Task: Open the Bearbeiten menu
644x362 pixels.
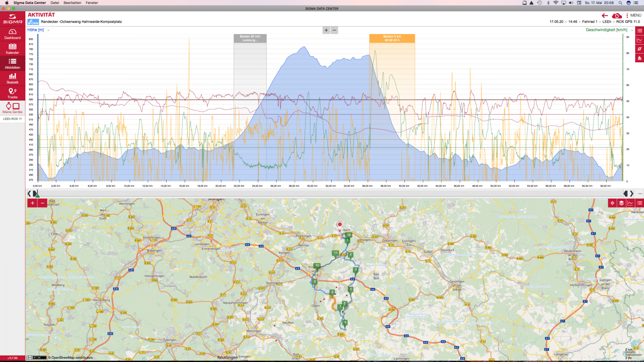Action: [x=72, y=3]
